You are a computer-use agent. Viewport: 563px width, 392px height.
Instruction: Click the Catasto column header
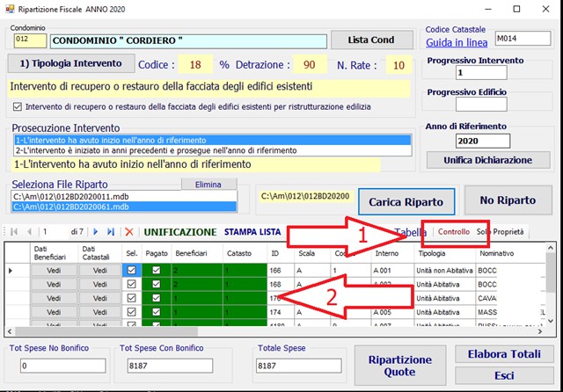pos(245,253)
